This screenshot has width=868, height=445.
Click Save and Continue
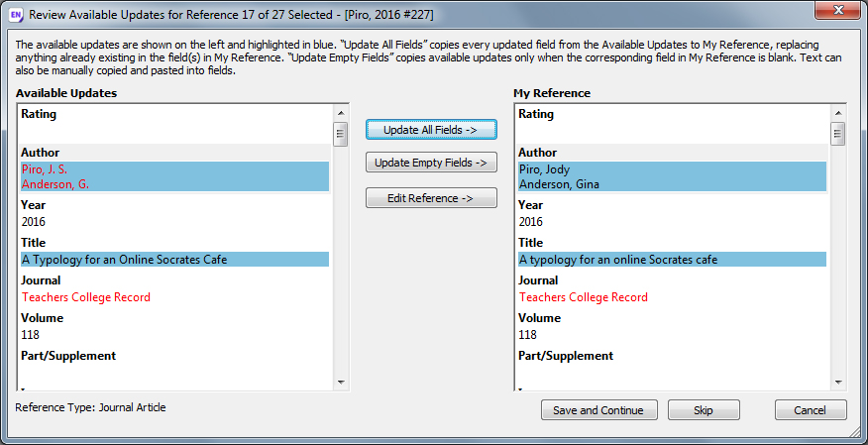[x=598, y=410]
